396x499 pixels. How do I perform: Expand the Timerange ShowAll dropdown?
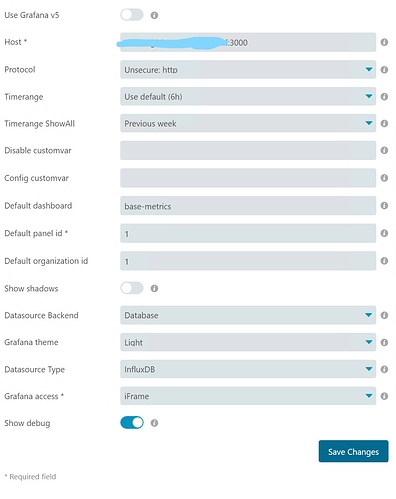(248, 123)
